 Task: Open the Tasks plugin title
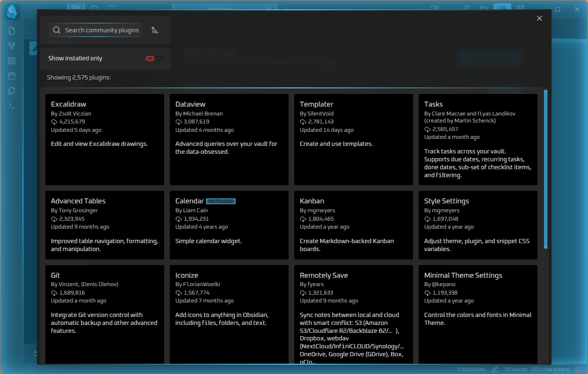pos(434,104)
